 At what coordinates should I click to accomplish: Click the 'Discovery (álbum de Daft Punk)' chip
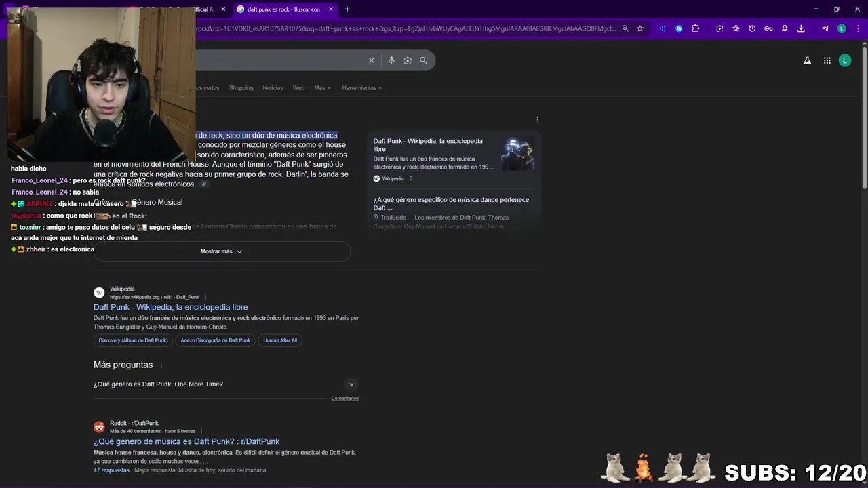tap(133, 340)
